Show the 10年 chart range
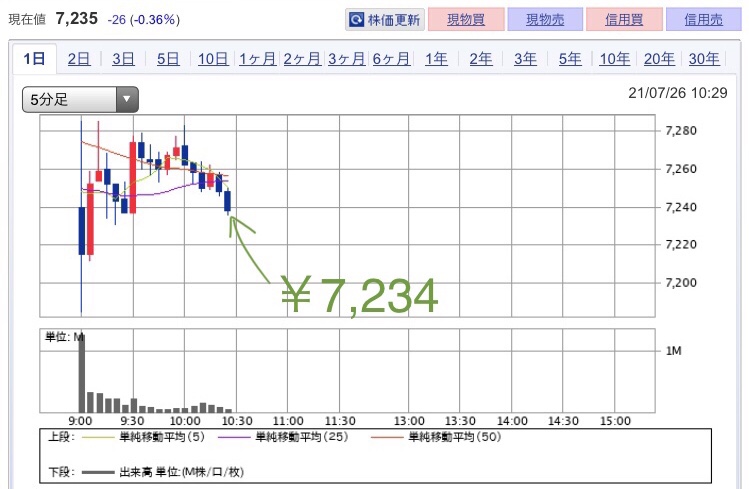 [615, 59]
